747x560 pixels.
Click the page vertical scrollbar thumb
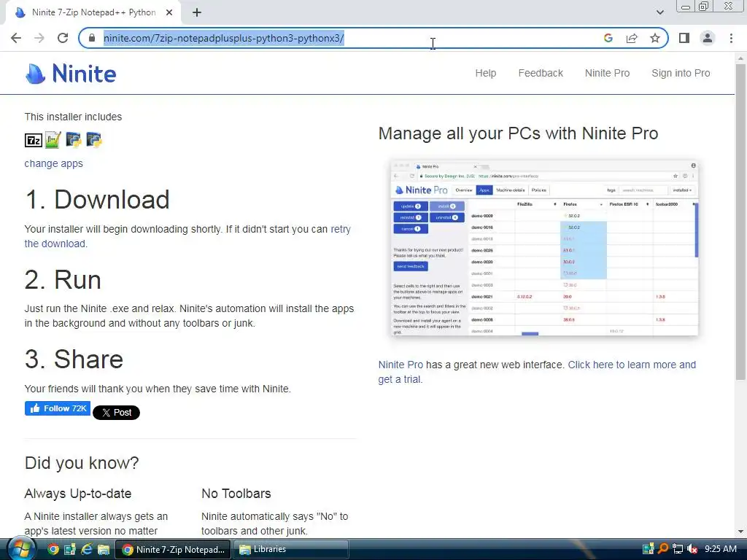coord(740,222)
